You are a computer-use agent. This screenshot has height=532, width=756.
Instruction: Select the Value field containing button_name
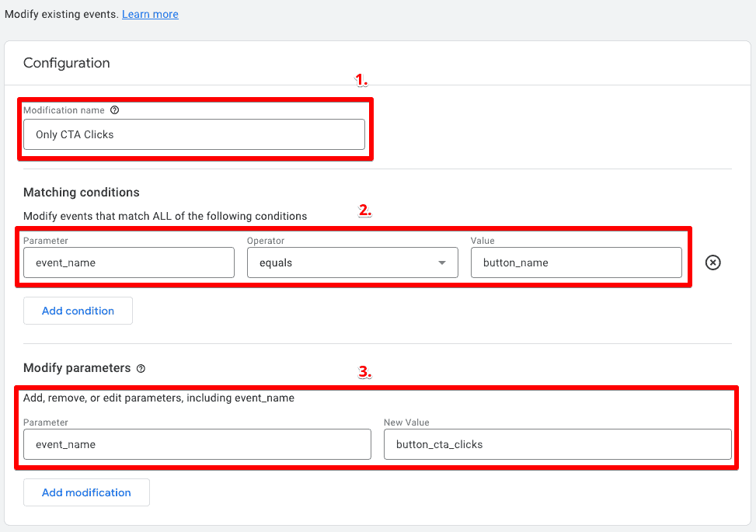click(x=576, y=263)
